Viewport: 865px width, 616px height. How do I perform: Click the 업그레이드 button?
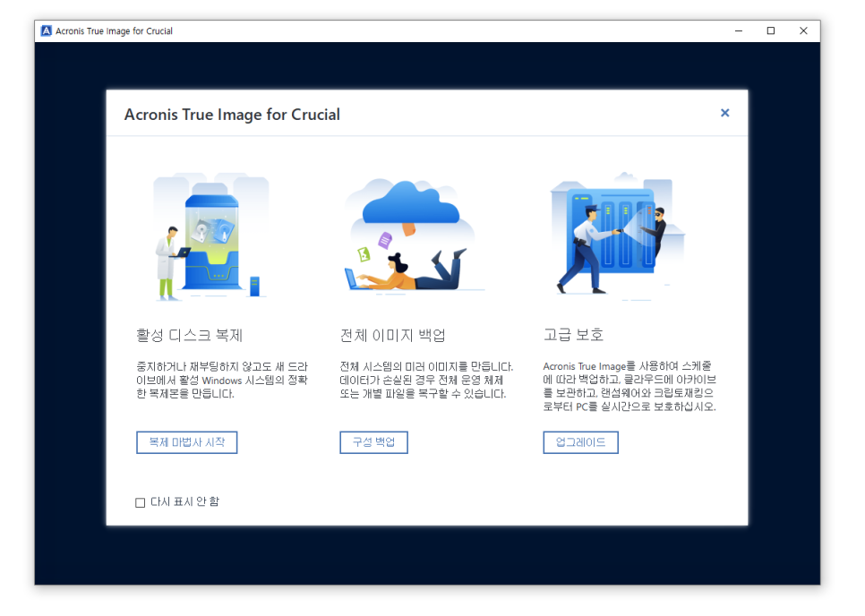pyautogui.click(x=580, y=442)
